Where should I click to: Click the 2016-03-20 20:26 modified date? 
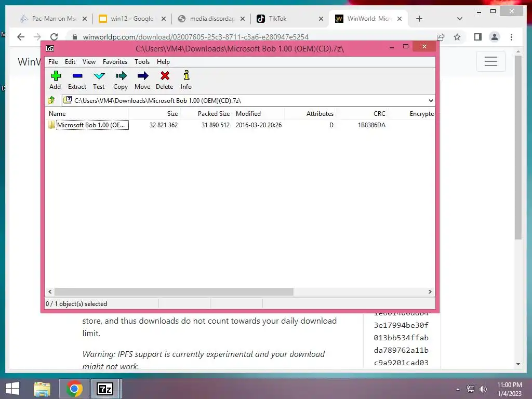click(x=259, y=125)
